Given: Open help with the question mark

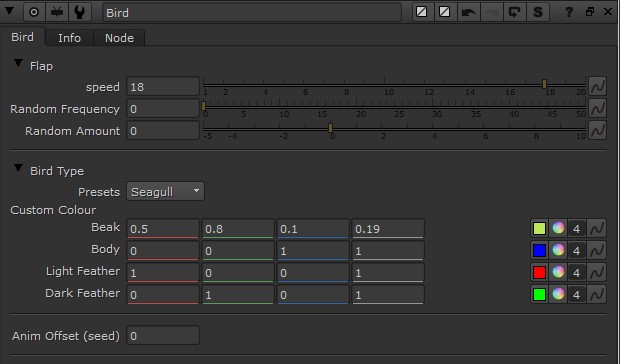Looking at the screenshot, I should (569, 12).
